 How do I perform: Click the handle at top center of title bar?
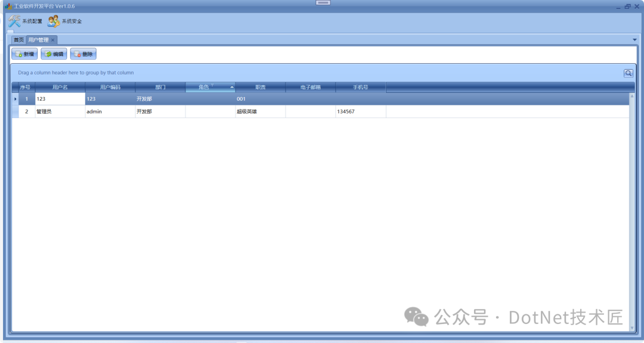[323, 2]
